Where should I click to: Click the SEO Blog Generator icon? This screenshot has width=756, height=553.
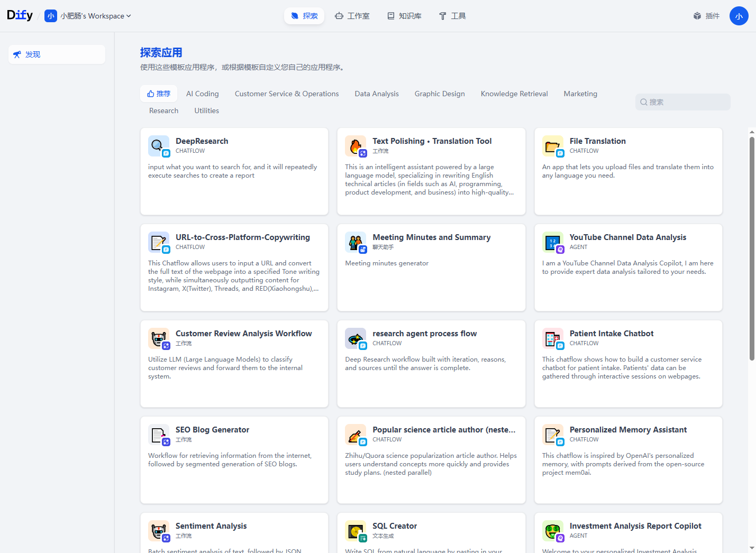point(159,435)
